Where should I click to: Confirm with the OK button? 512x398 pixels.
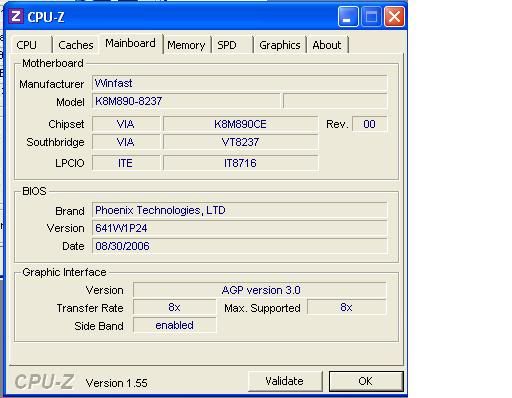pyautogui.click(x=366, y=381)
